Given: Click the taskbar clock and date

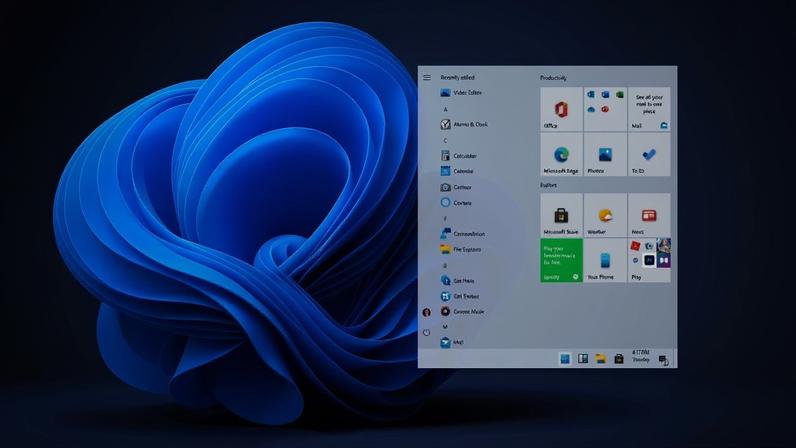Looking at the screenshot, I should click(x=641, y=356).
